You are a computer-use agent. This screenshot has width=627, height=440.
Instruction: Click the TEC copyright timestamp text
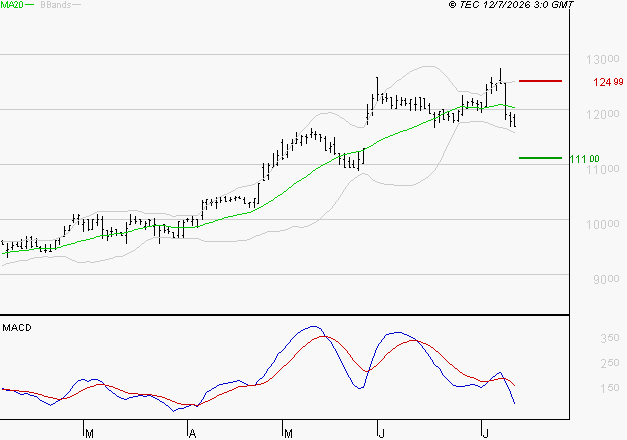tap(511, 5)
